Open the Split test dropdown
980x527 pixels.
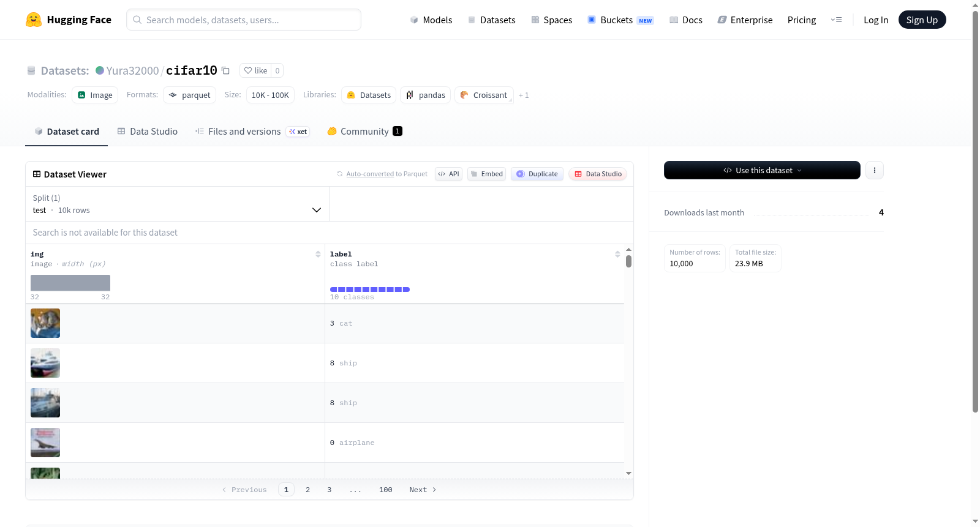tap(177, 204)
